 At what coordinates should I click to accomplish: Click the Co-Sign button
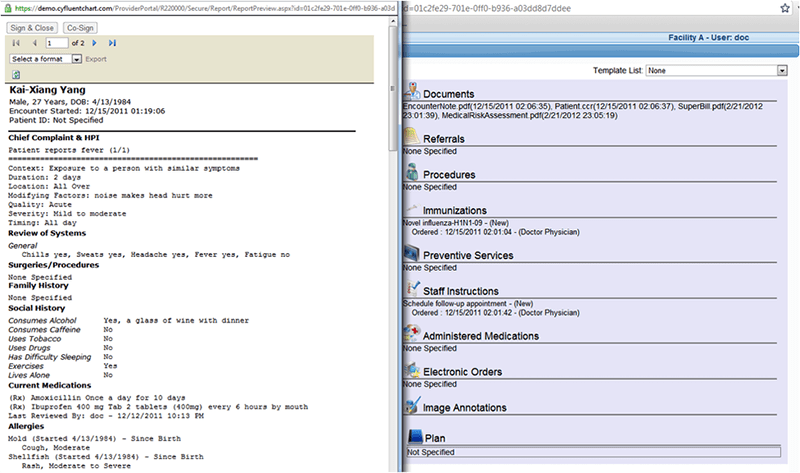[x=80, y=28]
